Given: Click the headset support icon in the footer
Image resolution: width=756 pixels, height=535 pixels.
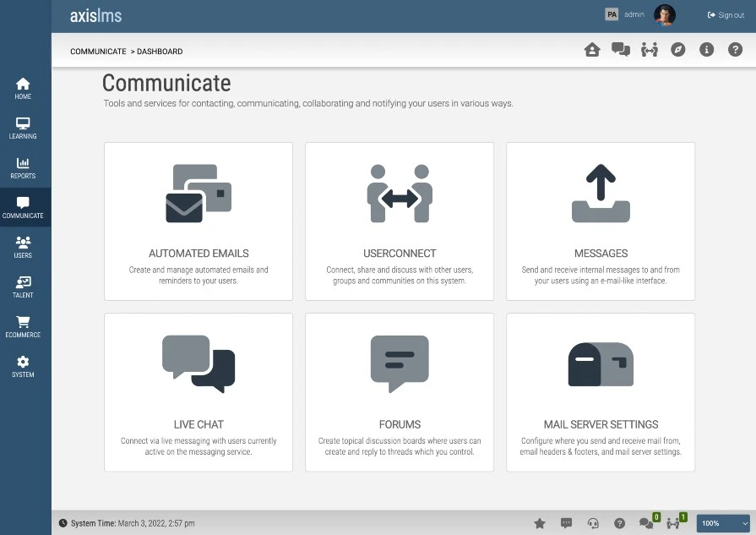Looking at the screenshot, I should click(593, 523).
